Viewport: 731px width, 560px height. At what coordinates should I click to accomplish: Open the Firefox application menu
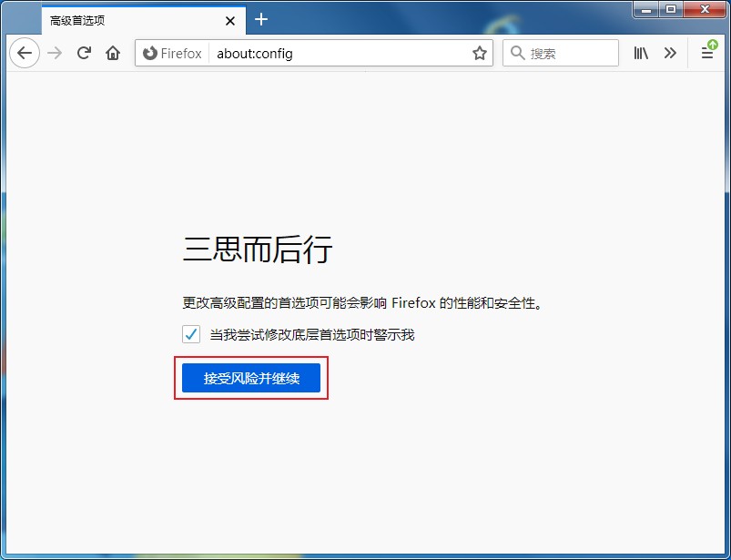click(x=707, y=53)
